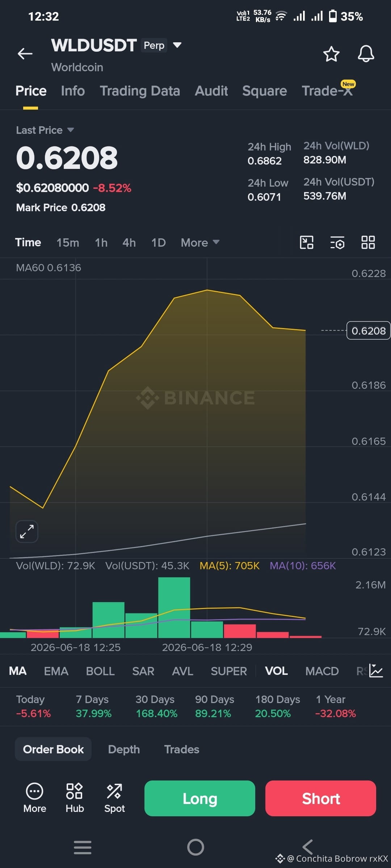Select the 1D interval
Screen dimensions: 391x868
[159, 242]
